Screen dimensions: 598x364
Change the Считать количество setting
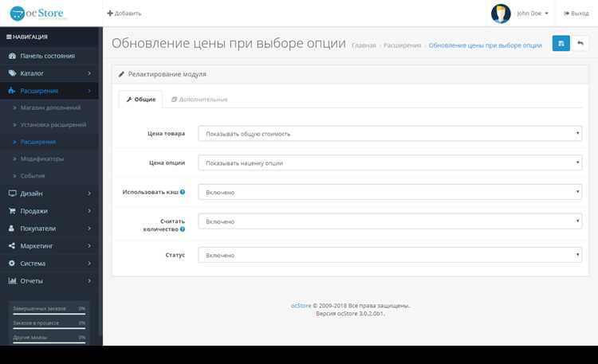point(390,221)
